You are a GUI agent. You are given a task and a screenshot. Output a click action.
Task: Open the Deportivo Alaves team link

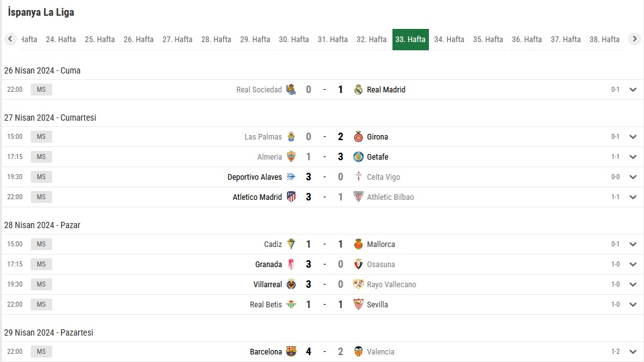tap(255, 177)
